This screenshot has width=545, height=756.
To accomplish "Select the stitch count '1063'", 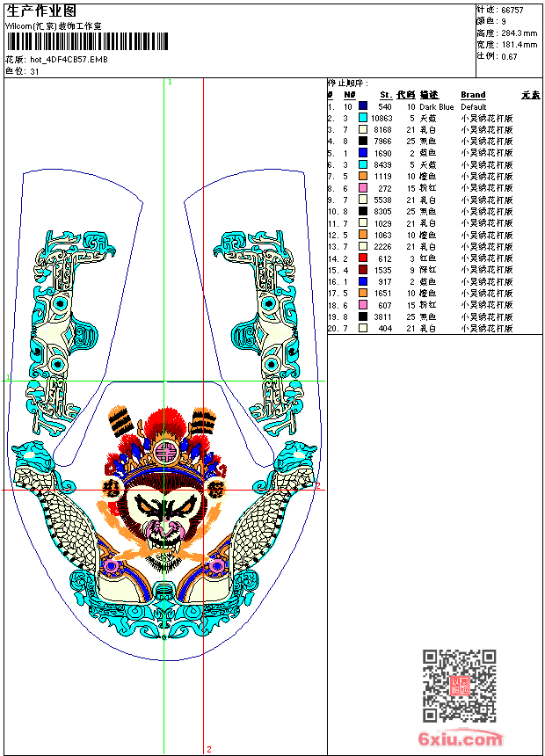I will pyautogui.click(x=382, y=236).
